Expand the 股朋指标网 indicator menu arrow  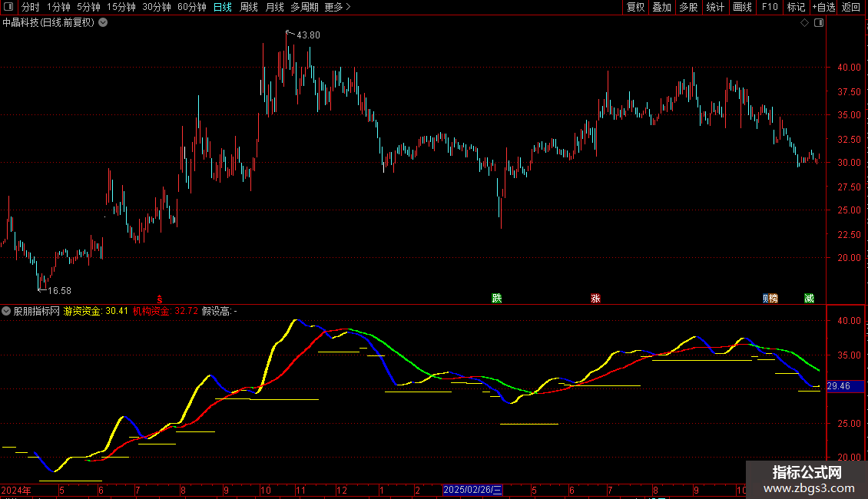(7, 312)
